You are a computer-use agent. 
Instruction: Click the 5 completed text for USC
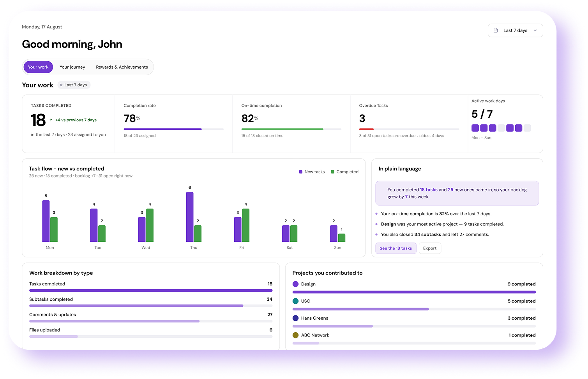point(521,301)
